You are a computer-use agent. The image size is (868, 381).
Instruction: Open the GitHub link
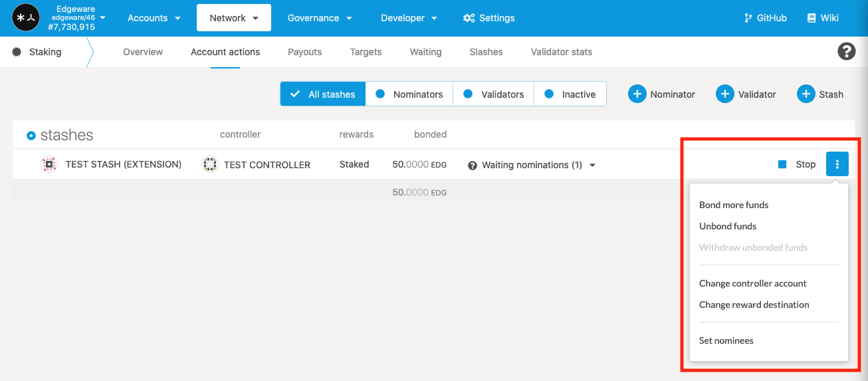[765, 18]
